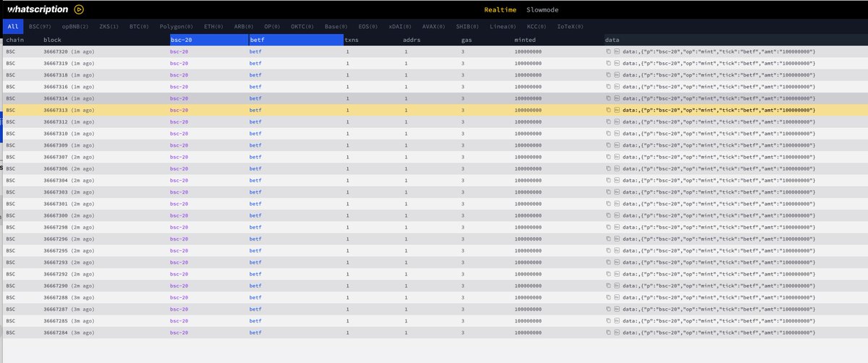Screen dimensions: 868x363
Task: Open the opBNB(2) chain tab
Action: point(75,26)
